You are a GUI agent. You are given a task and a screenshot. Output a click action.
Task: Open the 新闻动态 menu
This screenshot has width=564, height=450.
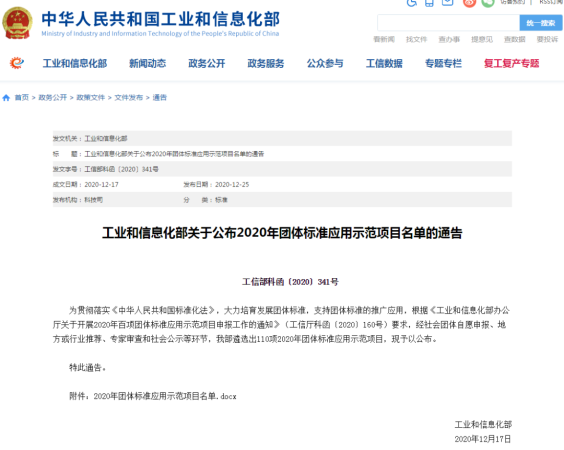tap(147, 63)
